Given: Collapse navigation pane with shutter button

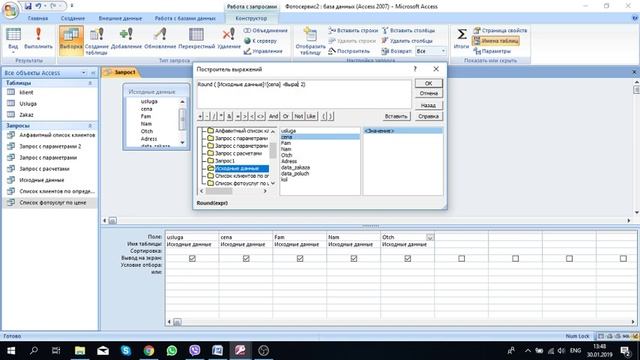Looking at the screenshot, I should (x=93, y=73).
